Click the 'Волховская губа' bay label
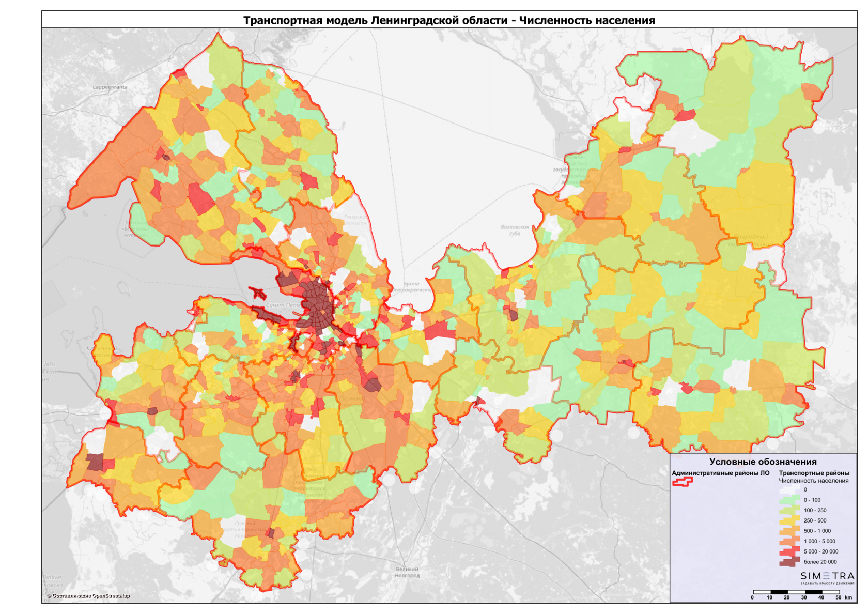 (x=515, y=230)
